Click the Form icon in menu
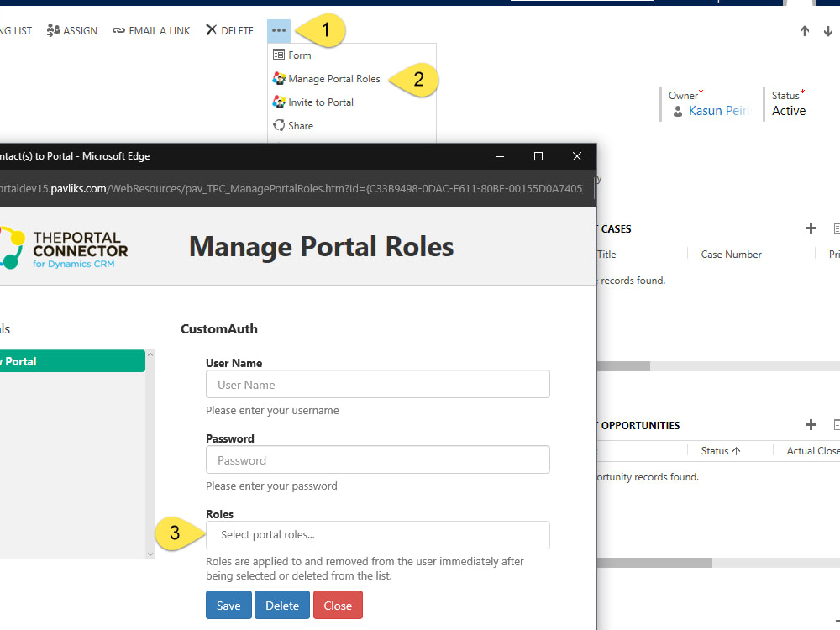 point(279,55)
